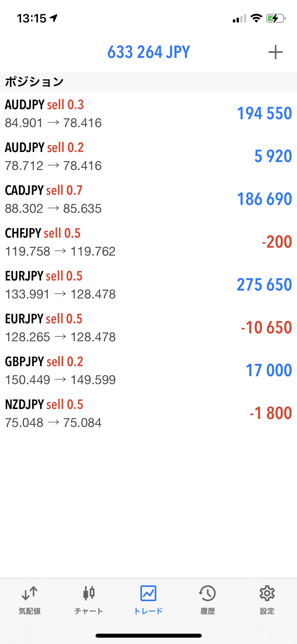Open the 気配値 quotes tab icon
Screen dimensions: 297x644
click(30, 593)
